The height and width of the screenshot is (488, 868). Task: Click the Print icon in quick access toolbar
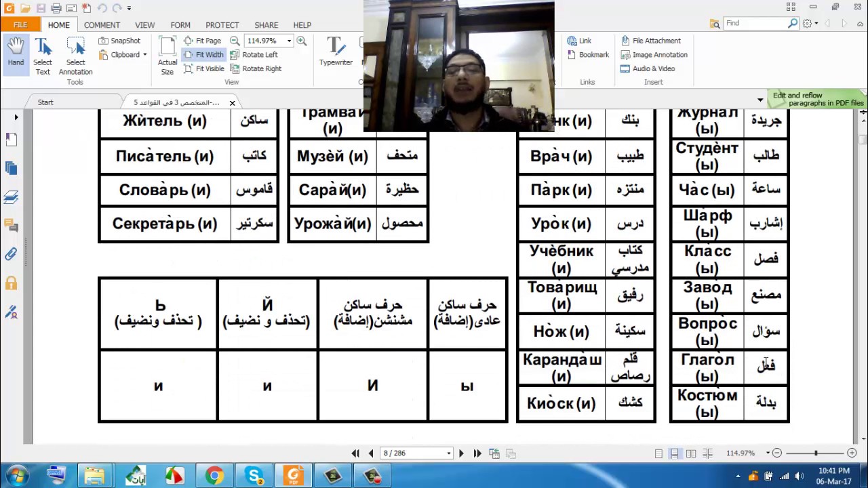click(x=56, y=8)
